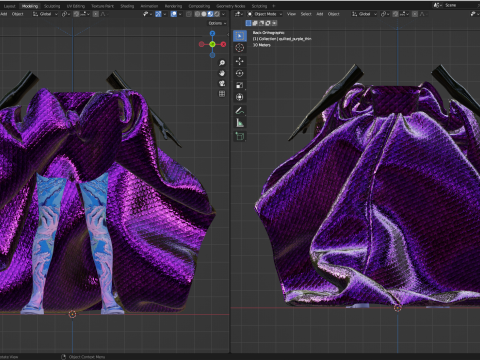The width and height of the screenshot is (480, 360).
Task: Click the Zoom view magnifier icon
Action: coord(222,63)
